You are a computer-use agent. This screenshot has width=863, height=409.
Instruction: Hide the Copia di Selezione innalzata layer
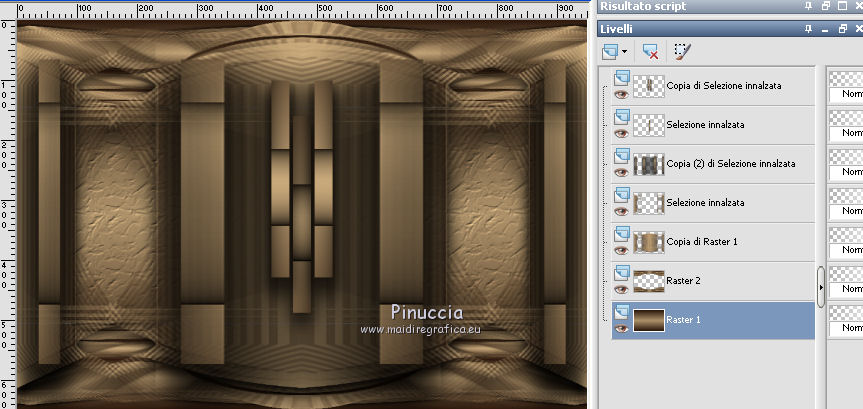[x=621, y=94]
